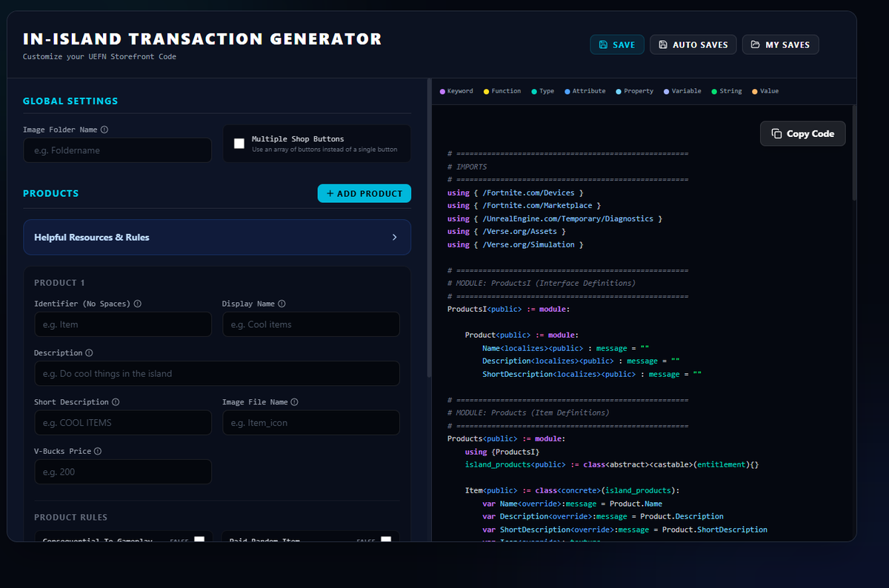Click the code panel vertical scrollbar

854,153
